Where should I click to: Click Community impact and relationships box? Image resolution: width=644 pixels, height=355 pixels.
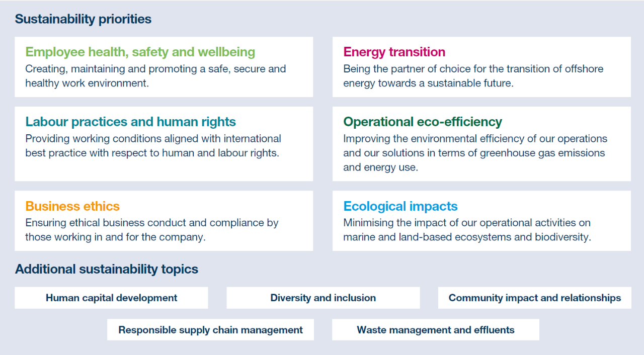coord(535,298)
